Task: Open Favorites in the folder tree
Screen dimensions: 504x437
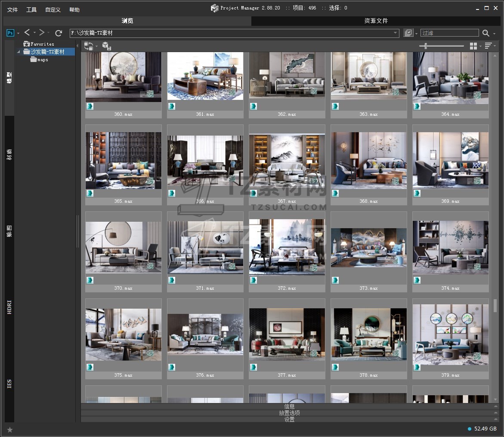Action: click(42, 44)
